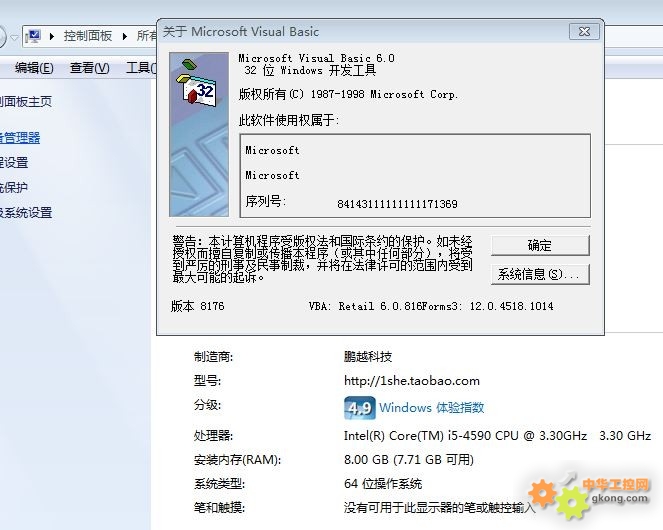This screenshot has height=530, width=663.
Task: Open the 保护 system protection link
Action: click(x=14, y=187)
